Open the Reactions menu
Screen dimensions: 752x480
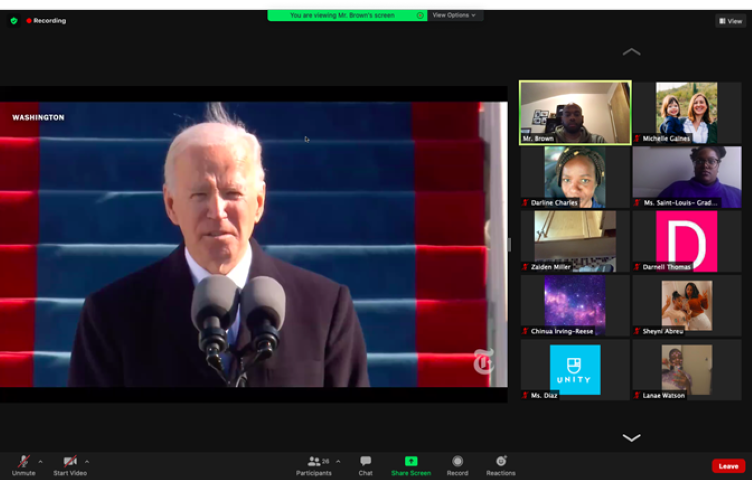[501, 465]
